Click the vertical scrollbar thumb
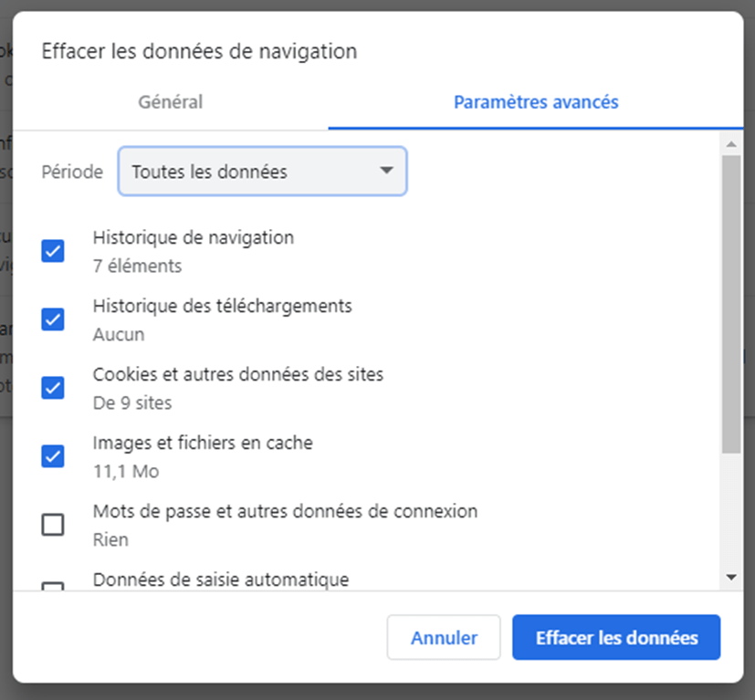 730,301
